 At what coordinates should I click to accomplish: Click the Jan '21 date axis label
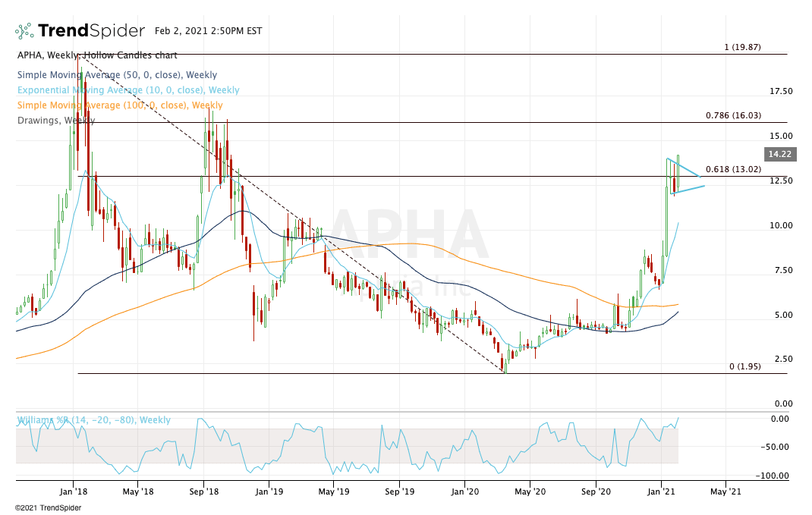click(x=659, y=491)
